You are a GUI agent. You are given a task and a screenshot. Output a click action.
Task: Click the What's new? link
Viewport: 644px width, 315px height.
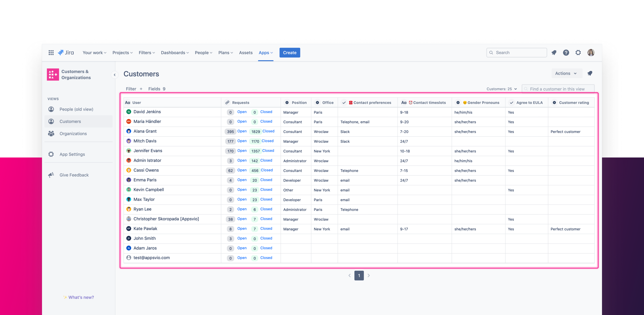(81, 297)
